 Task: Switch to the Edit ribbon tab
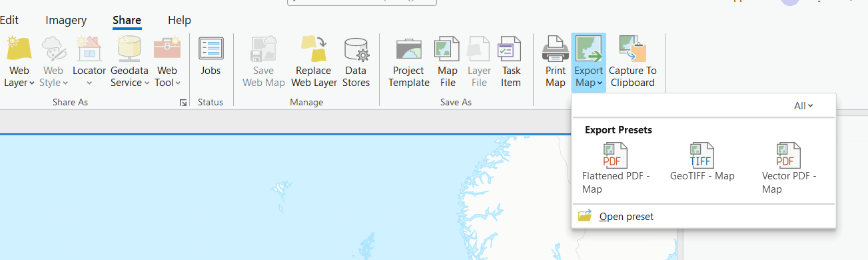pos(9,20)
